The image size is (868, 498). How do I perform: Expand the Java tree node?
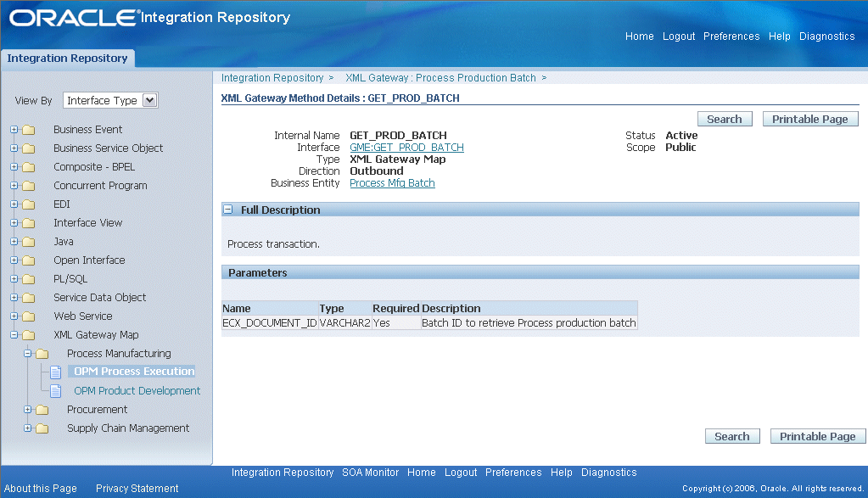click(14, 241)
